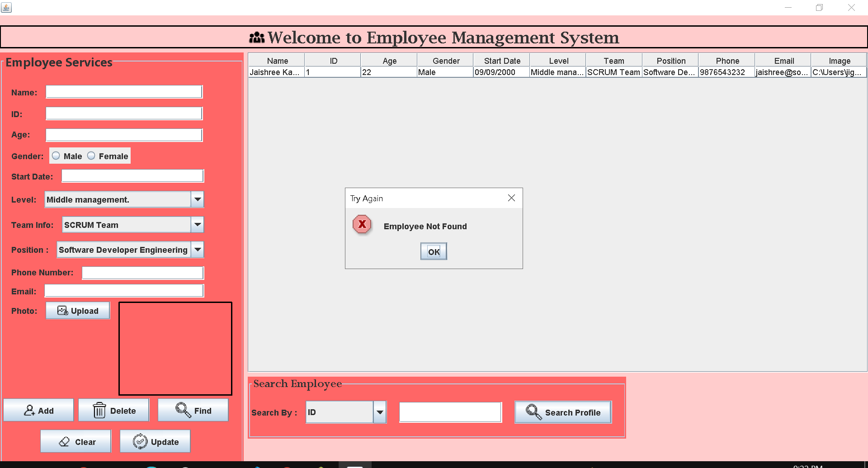Click the Delete trash can icon

pyautogui.click(x=99, y=410)
